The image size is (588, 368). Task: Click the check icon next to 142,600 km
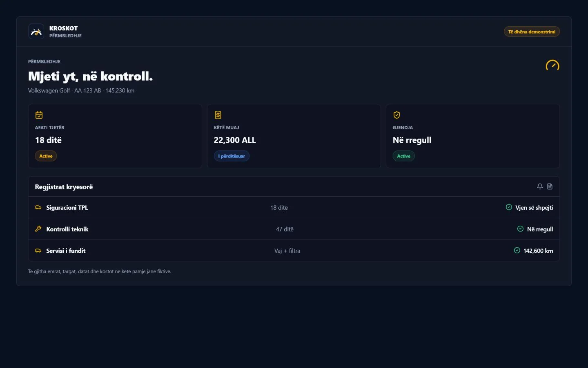tap(517, 251)
